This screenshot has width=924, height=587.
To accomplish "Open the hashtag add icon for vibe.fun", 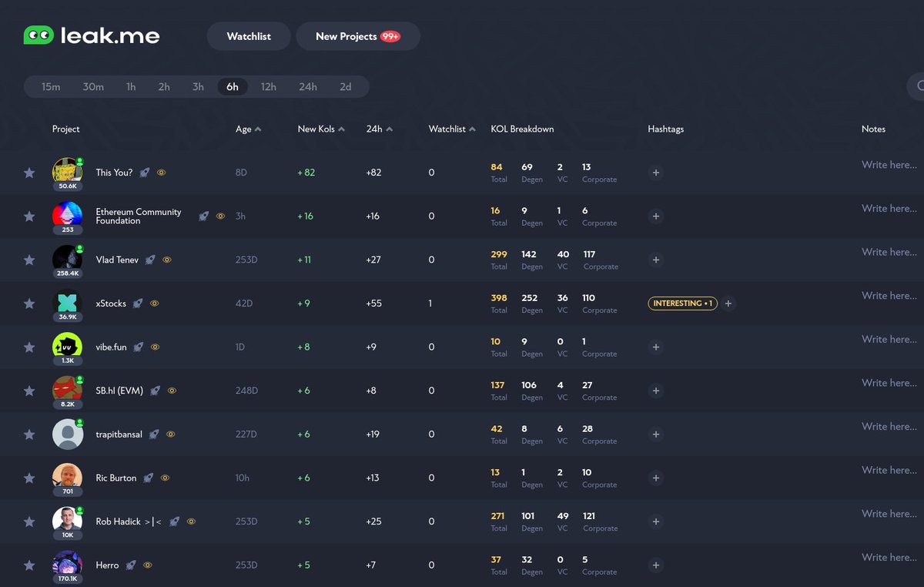I will click(655, 347).
